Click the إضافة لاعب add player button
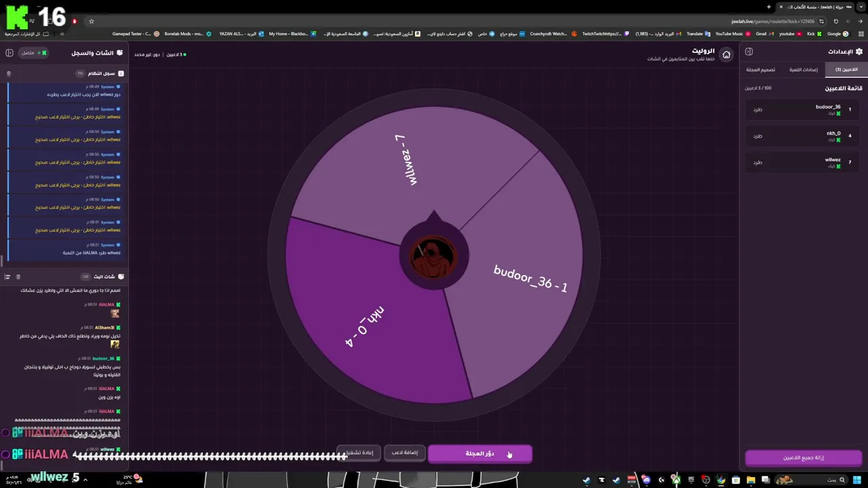 [x=405, y=453]
